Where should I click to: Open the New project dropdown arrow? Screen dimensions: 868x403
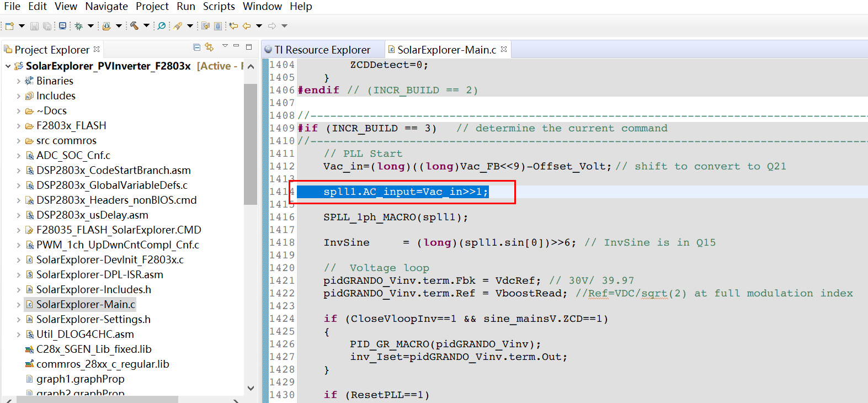click(22, 26)
